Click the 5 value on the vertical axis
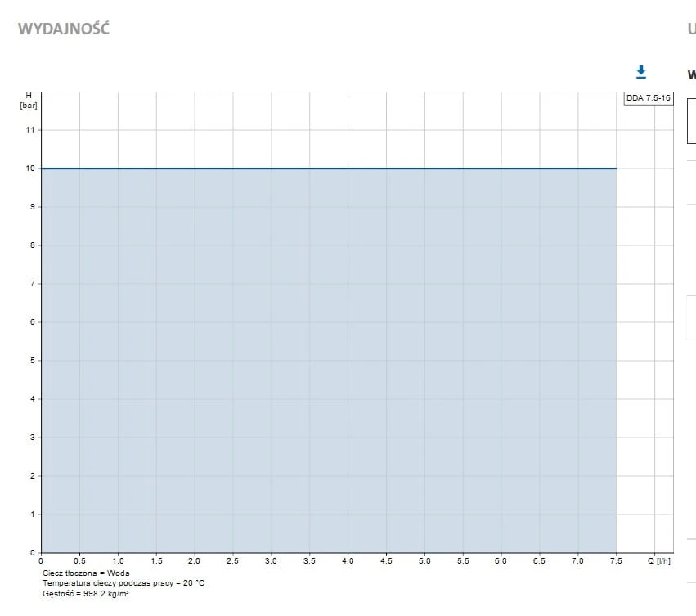The image size is (696, 616). pyautogui.click(x=33, y=361)
